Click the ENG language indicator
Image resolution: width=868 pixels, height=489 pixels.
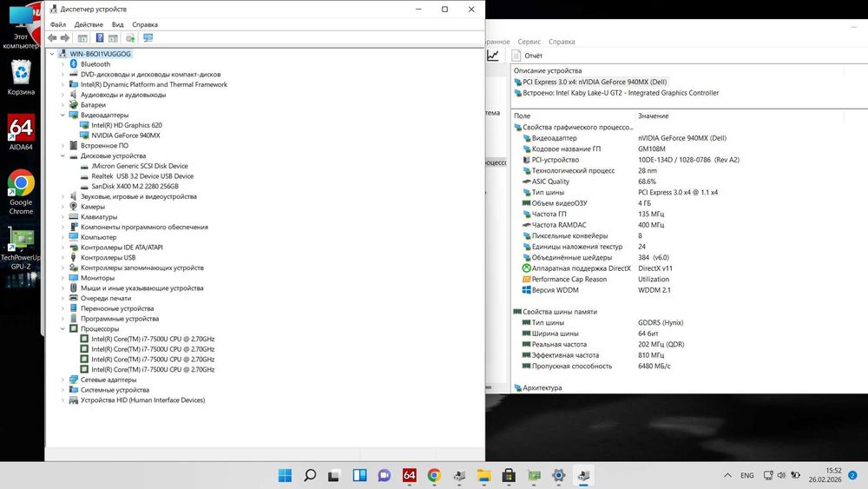pyautogui.click(x=746, y=475)
